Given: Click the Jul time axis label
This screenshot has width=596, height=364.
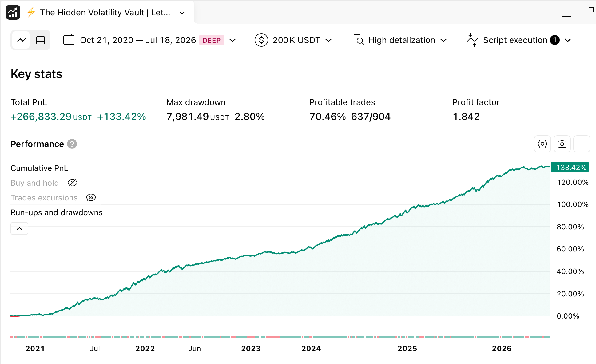Looking at the screenshot, I should (x=95, y=349).
